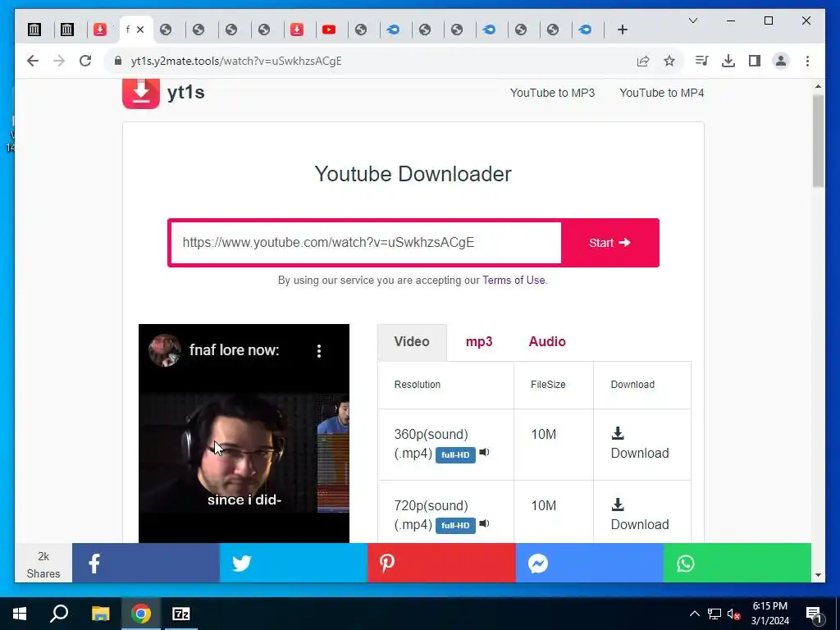Open the Chrome three-dot menu
Viewport: 840px width, 630px height.
click(x=807, y=61)
